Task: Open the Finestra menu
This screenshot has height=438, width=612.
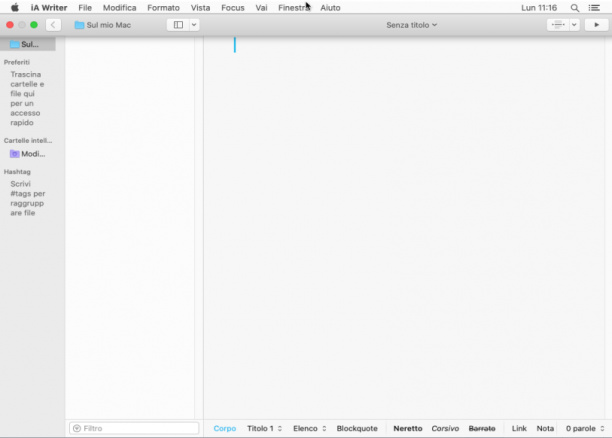Action: pos(294,8)
